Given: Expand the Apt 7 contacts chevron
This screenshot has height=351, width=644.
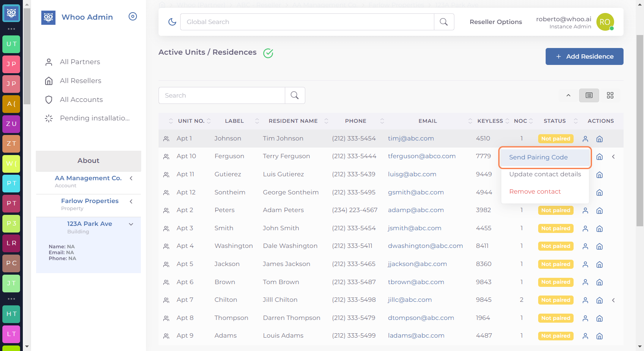Looking at the screenshot, I should (x=613, y=300).
